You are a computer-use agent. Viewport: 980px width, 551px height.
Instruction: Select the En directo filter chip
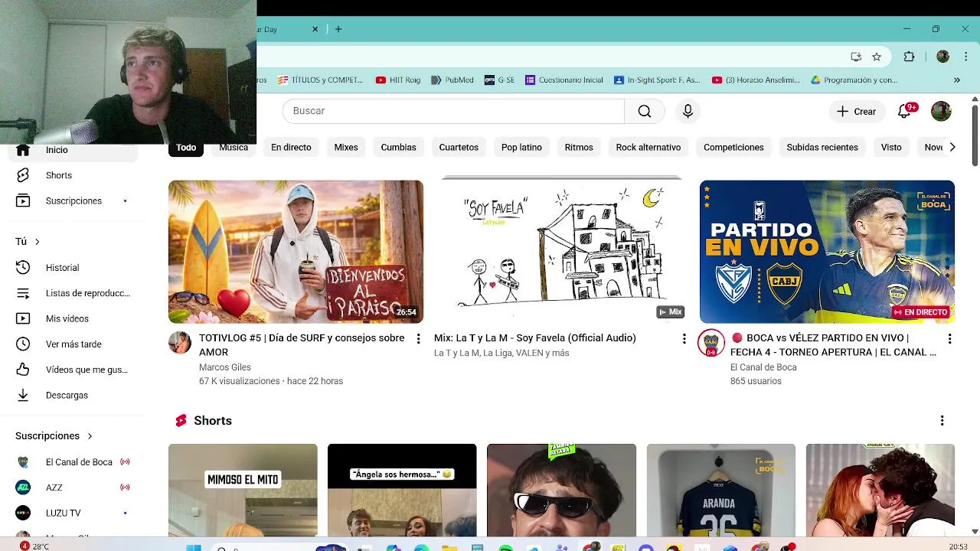[291, 147]
